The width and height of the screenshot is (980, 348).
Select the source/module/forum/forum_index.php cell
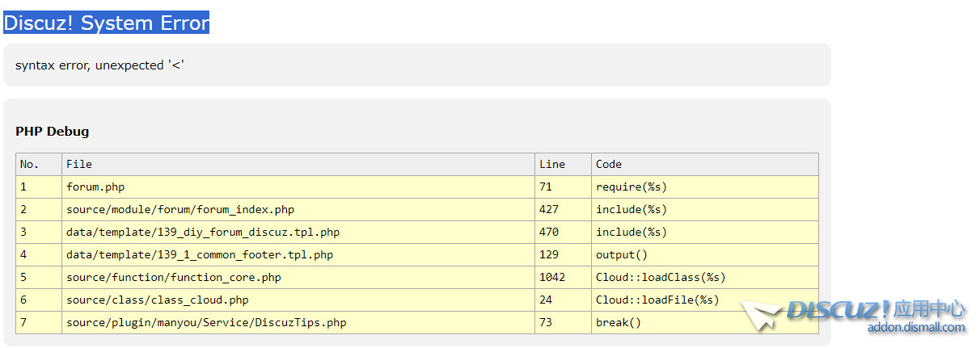coord(298,209)
